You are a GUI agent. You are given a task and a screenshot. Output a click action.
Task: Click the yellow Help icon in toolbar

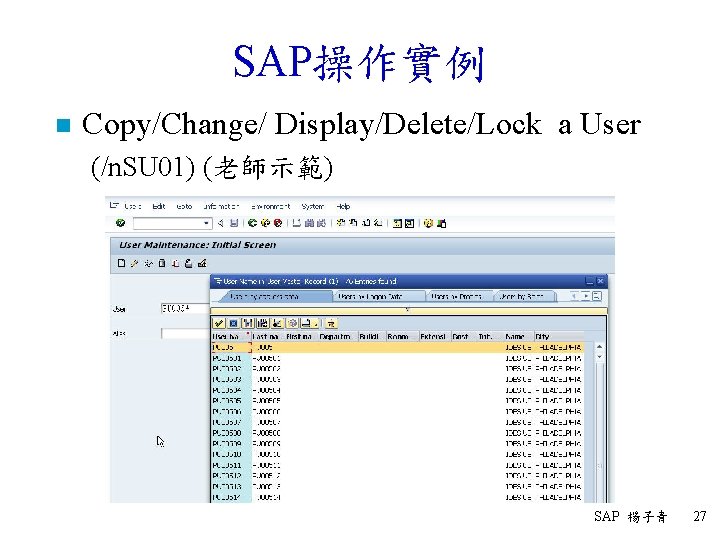tap(428, 223)
